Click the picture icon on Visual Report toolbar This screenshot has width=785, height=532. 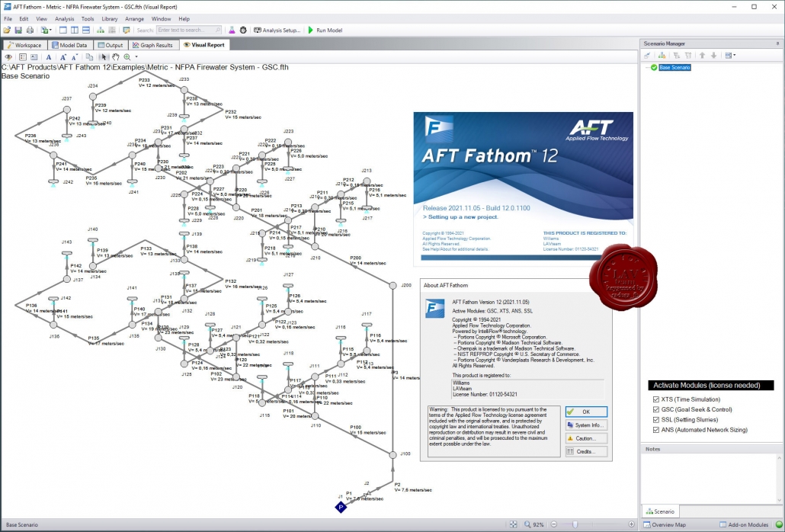34,57
